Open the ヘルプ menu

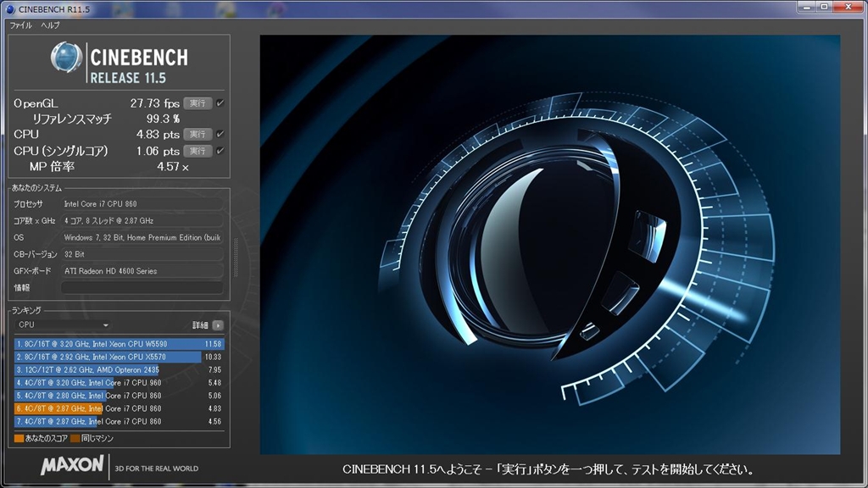(50, 25)
